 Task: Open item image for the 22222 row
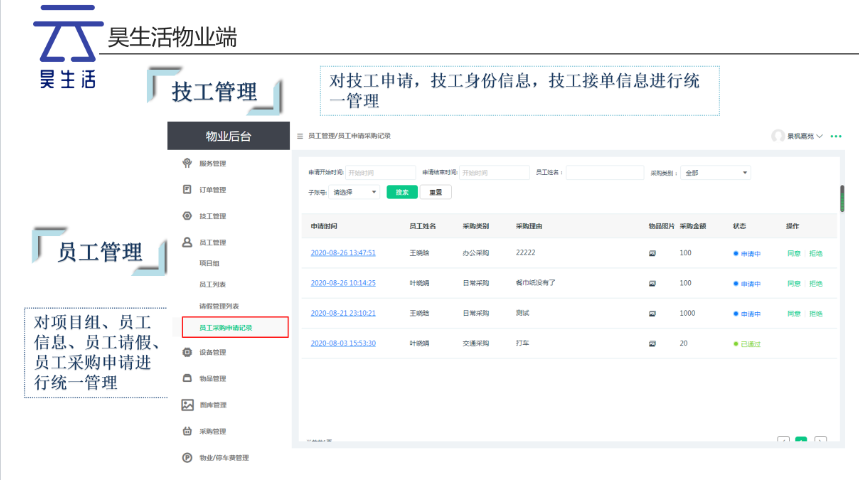653,253
